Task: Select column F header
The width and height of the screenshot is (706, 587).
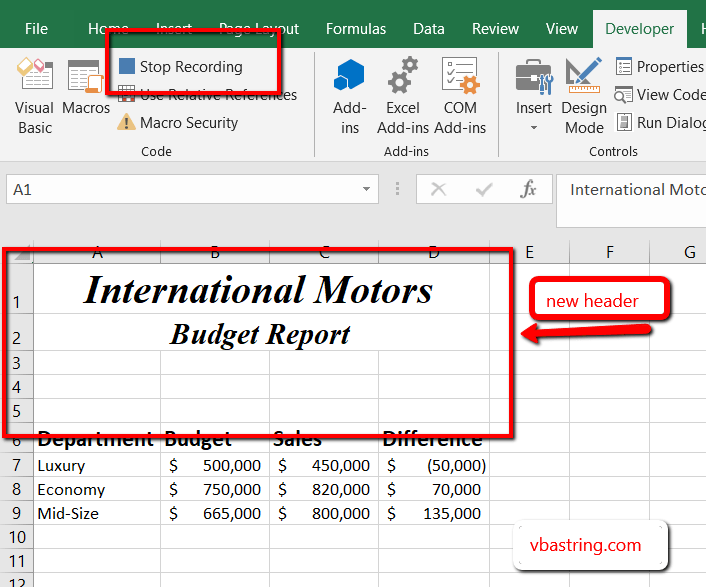Action: tap(610, 253)
